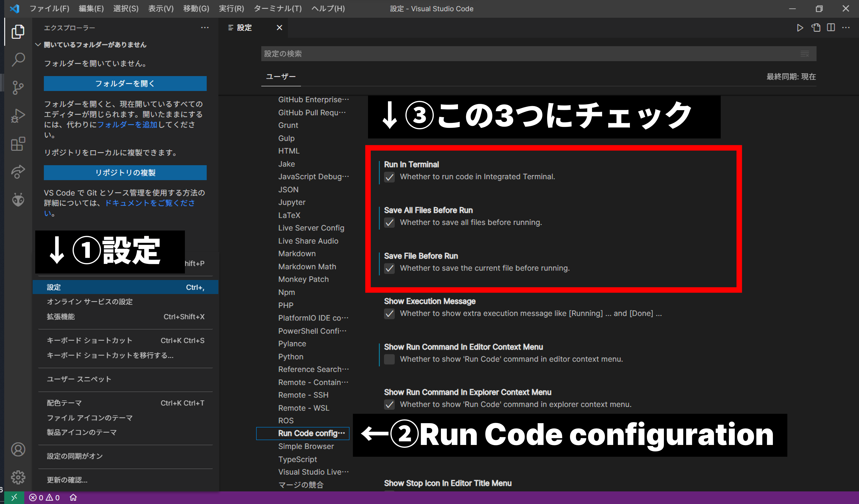Open Source Control view

[18, 88]
